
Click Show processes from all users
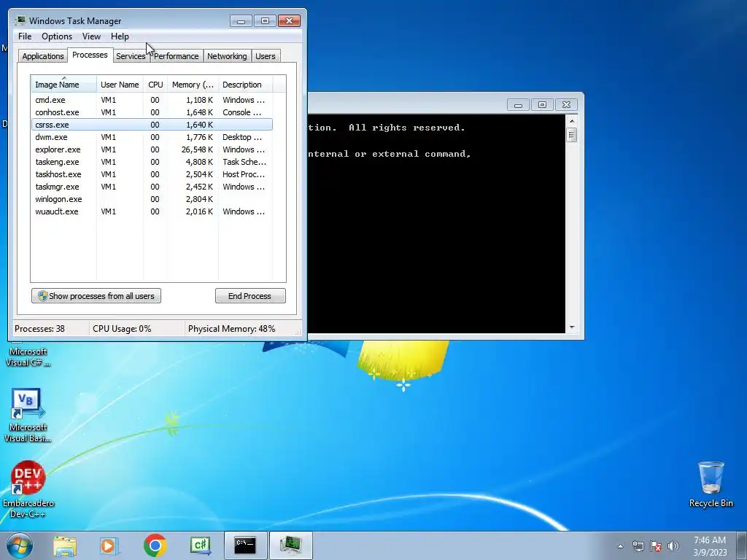96,296
